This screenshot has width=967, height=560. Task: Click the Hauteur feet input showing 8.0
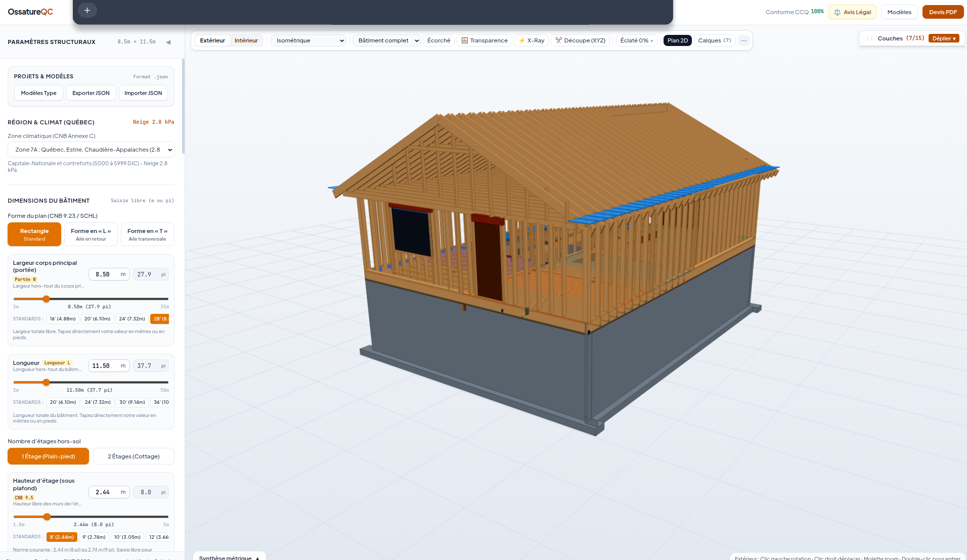coord(151,492)
